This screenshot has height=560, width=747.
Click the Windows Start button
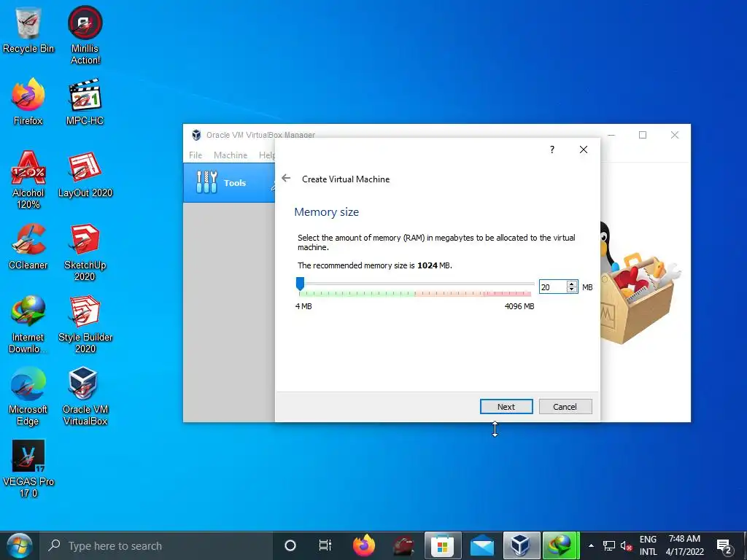[19, 545]
